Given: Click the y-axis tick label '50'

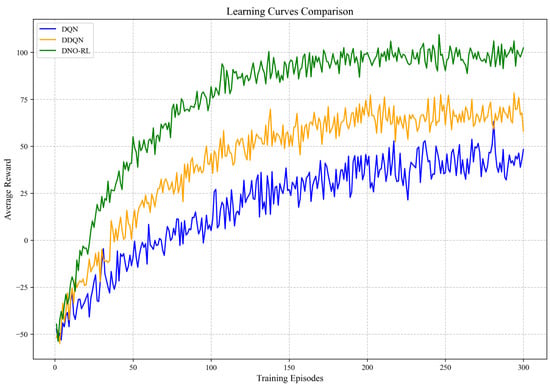Looking at the screenshot, I should tap(25, 147).
